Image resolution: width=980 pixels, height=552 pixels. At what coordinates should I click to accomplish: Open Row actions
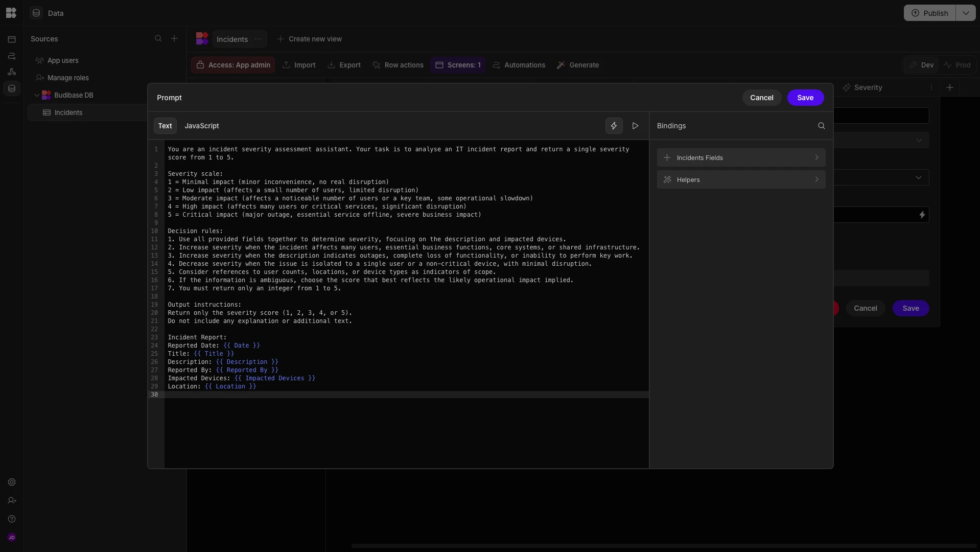point(398,65)
